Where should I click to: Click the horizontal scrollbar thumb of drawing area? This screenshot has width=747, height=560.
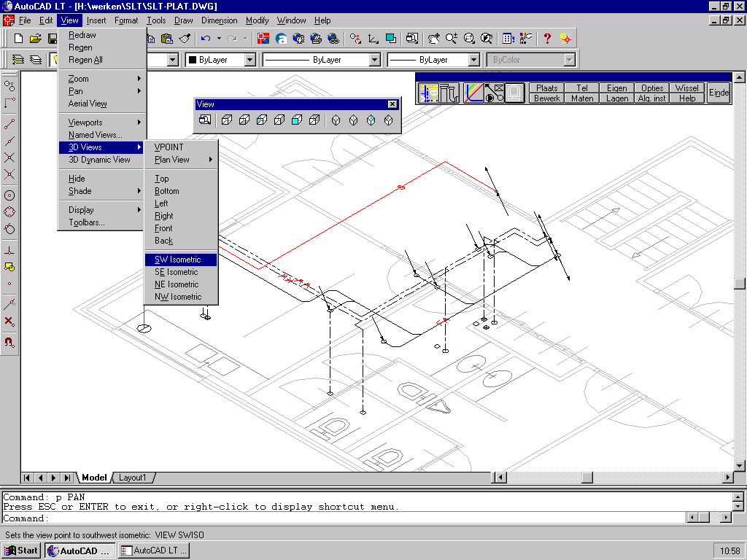point(587,477)
